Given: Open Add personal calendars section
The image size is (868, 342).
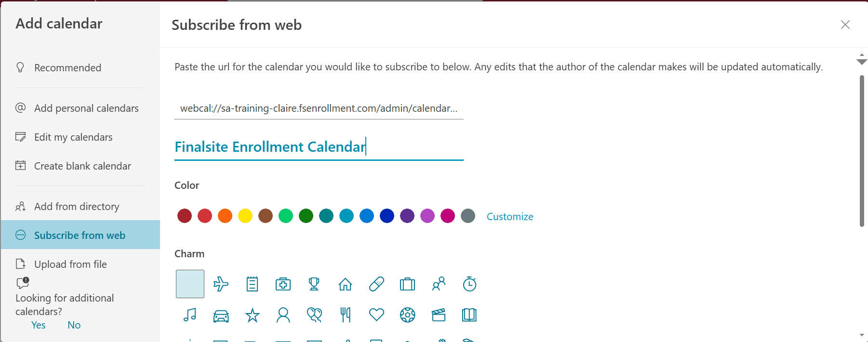Looking at the screenshot, I should [x=86, y=108].
